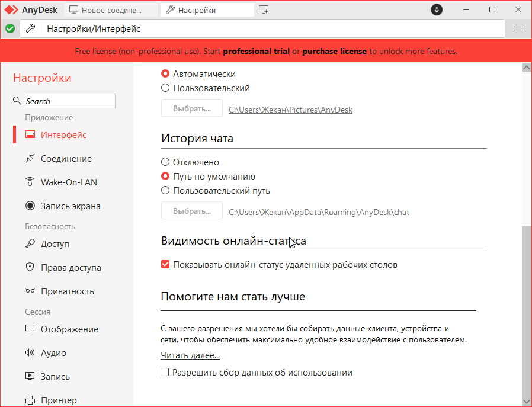
Task: Open the Читать далее link
Action: tap(190, 355)
